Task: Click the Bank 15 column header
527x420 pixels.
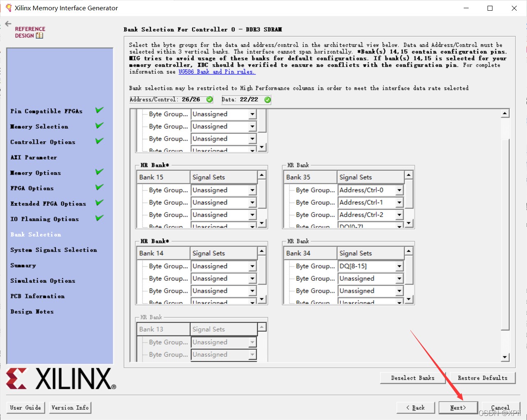Action: [163, 177]
